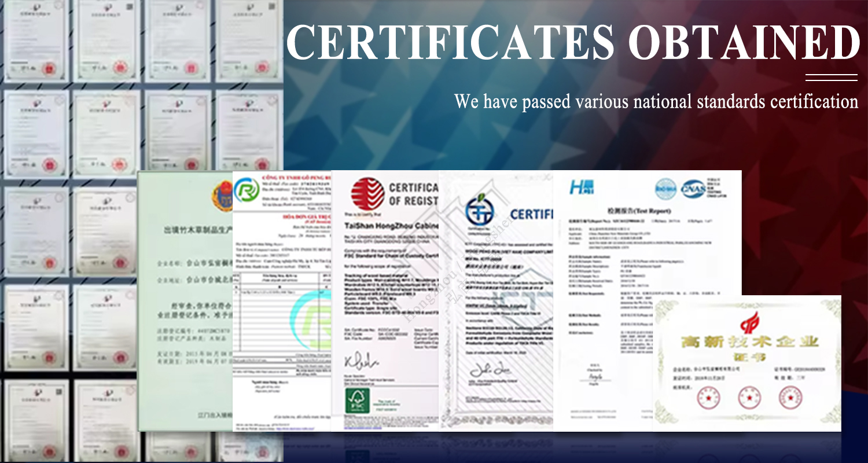868x463 pixels.
Task: Click the green FSC tree logo
Action: [358, 400]
